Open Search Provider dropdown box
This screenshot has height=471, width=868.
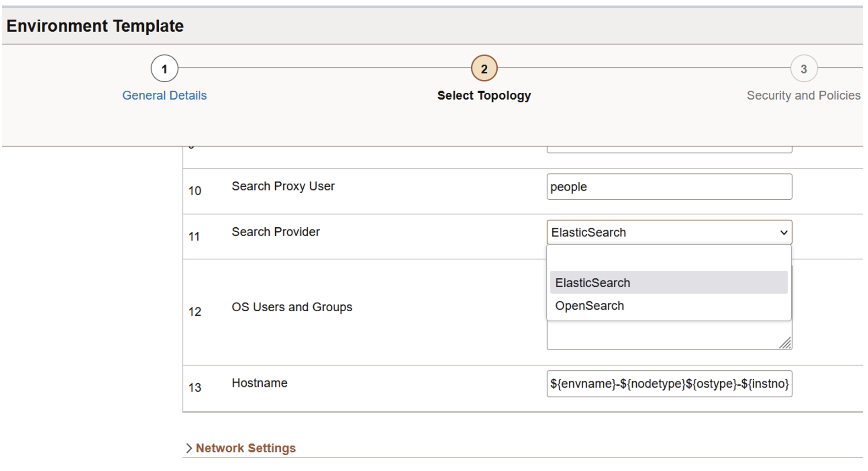[661, 233]
